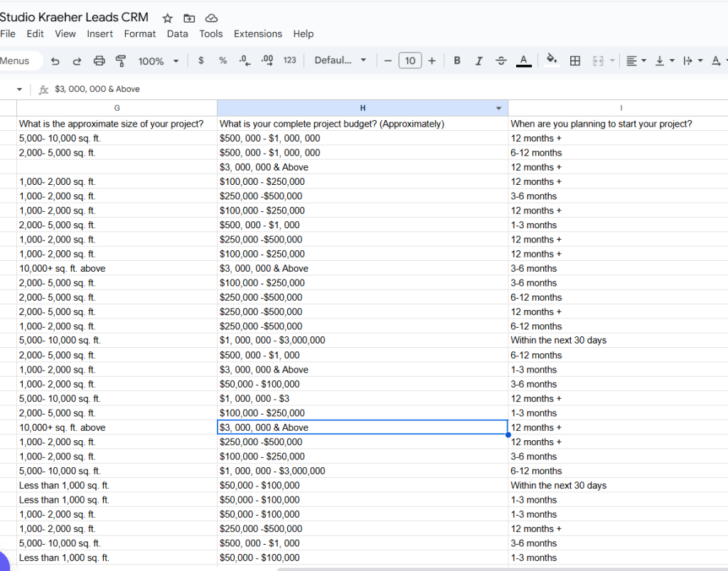Open the horizontal align dropdown

(636, 61)
